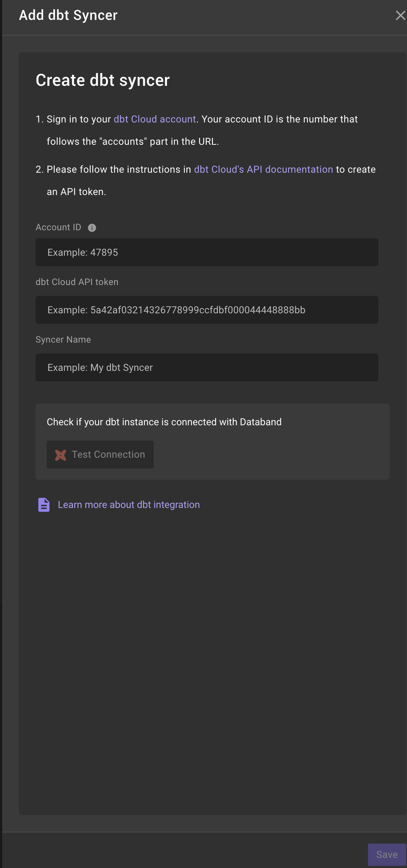Image resolution: width=407 pixels, height=868 pixels.
Task: Open Learn more about dbt integration link
Action: (x=129, y=505)
